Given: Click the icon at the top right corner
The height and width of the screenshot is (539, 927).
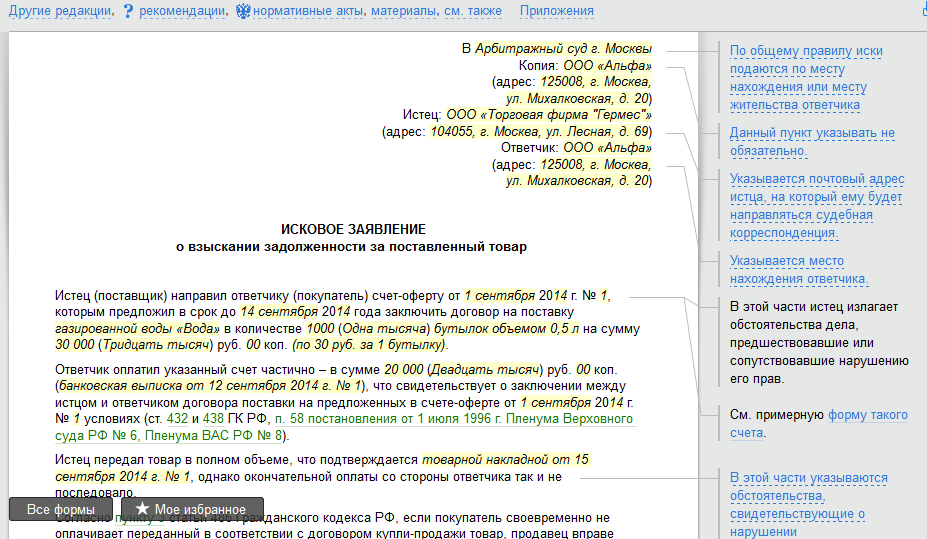Looking at the screenshot, I should 922,9.
